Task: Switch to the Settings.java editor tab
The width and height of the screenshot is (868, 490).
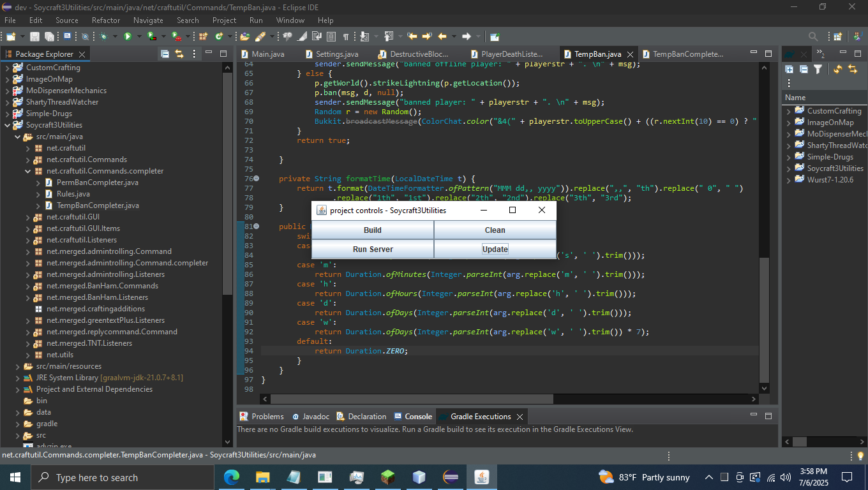Action: 336,54
